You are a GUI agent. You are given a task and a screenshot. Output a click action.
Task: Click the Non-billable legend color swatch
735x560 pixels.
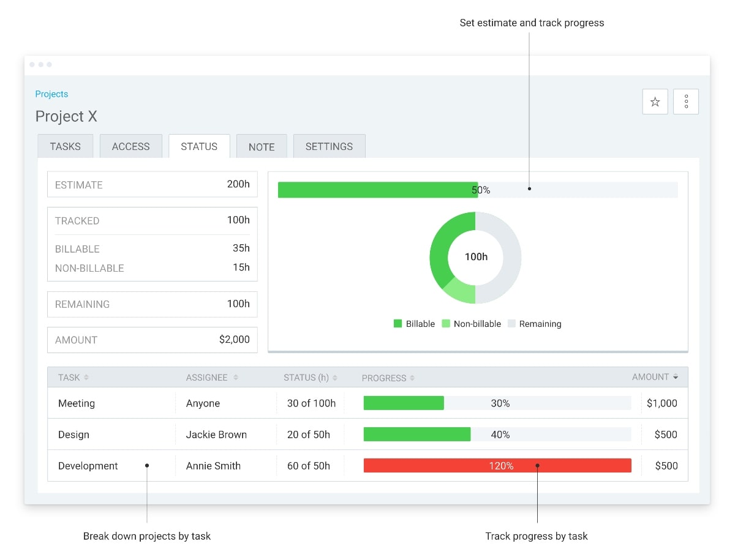coord(446,324)
